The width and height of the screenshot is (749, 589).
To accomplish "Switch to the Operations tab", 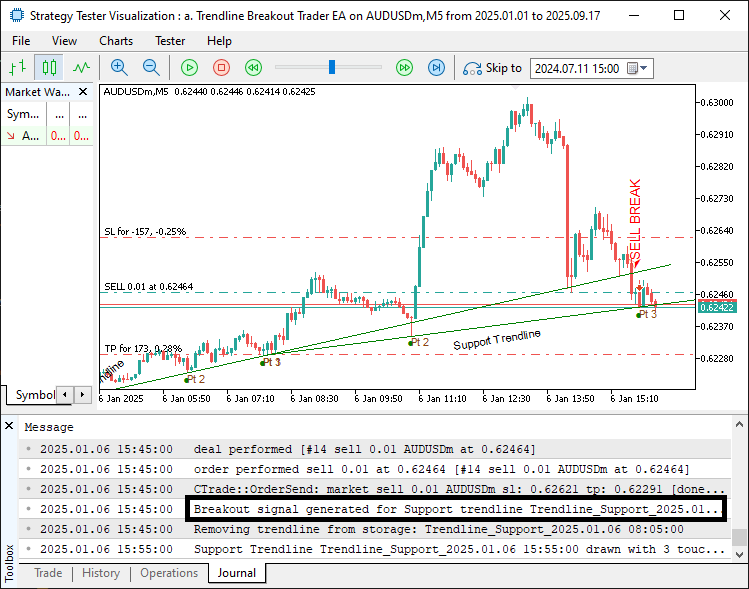I will tap(169, 573).
